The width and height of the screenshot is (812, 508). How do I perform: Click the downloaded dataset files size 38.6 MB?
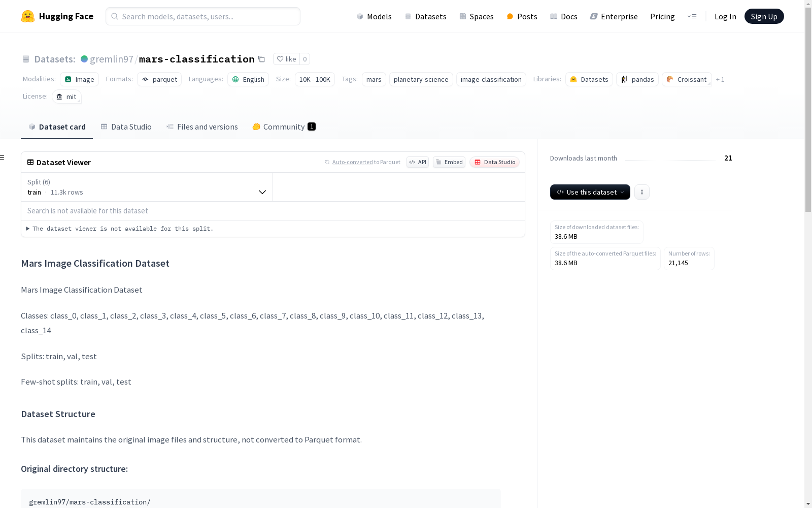(x=597, y=232)
